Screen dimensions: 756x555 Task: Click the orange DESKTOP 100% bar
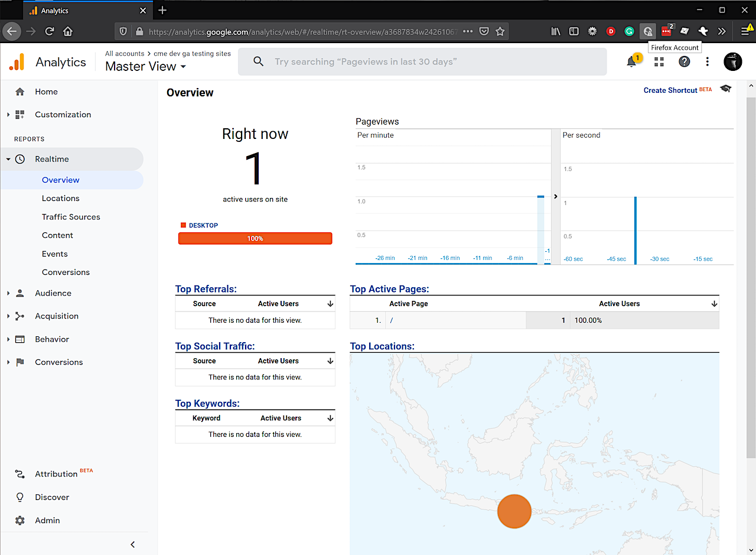255,238
